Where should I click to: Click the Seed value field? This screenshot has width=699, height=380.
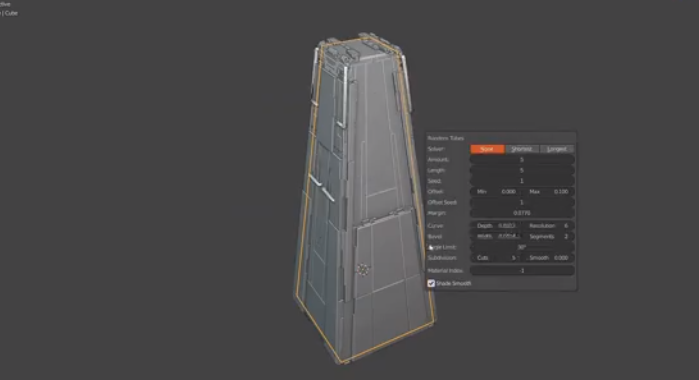point(522,181)
